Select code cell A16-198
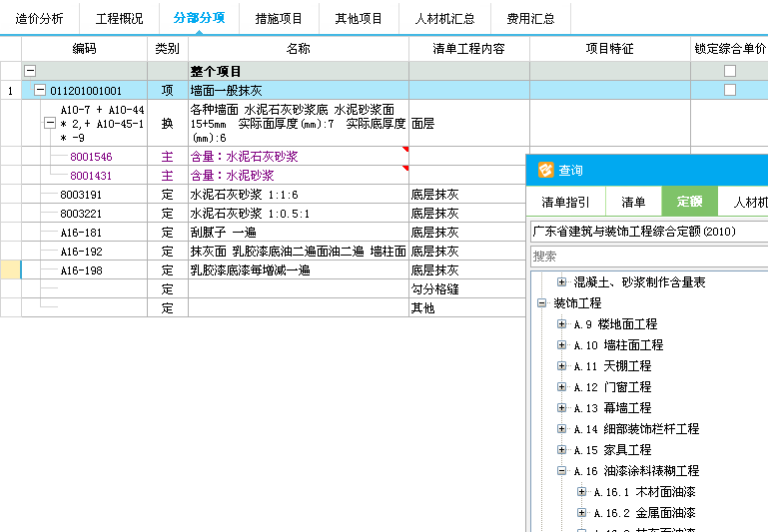The width and height of the screenshot is (768, 532). 81,270
